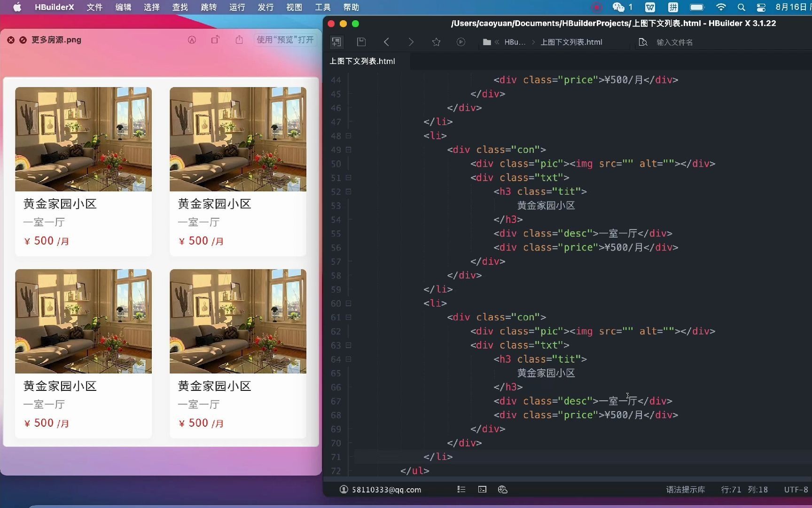The height and width of the screenshot is (508, 812).
Task: Collapse the code fold at line 52
Action: click(x=349, y=191)
